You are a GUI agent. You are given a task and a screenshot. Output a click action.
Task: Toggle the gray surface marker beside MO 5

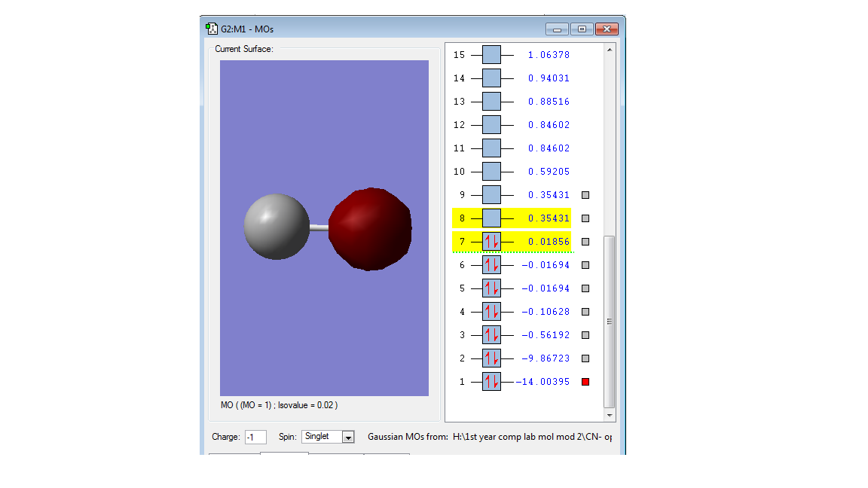585,288
